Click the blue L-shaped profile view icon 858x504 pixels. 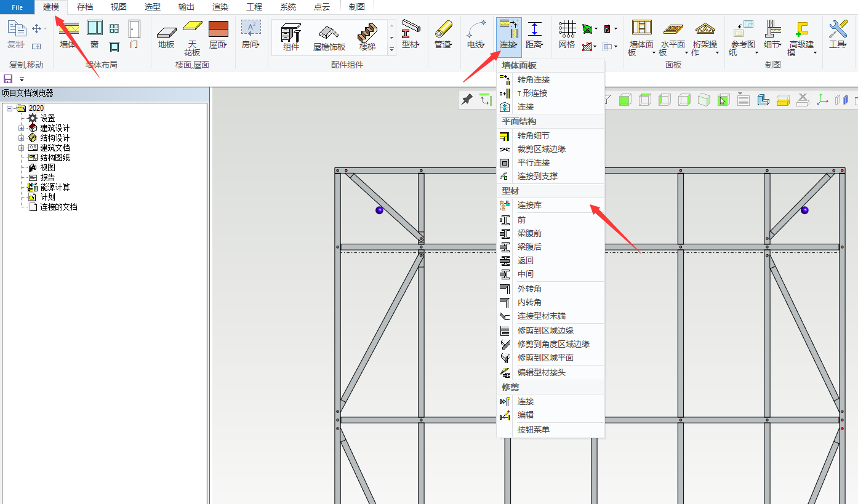(763, 100)
